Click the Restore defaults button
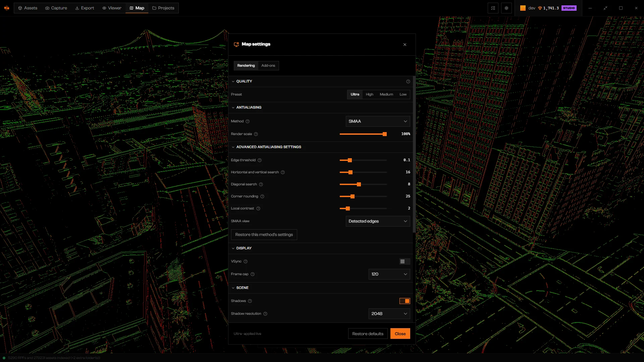Image resolution: width=644 pixels, height=362 pixels. 368,334
